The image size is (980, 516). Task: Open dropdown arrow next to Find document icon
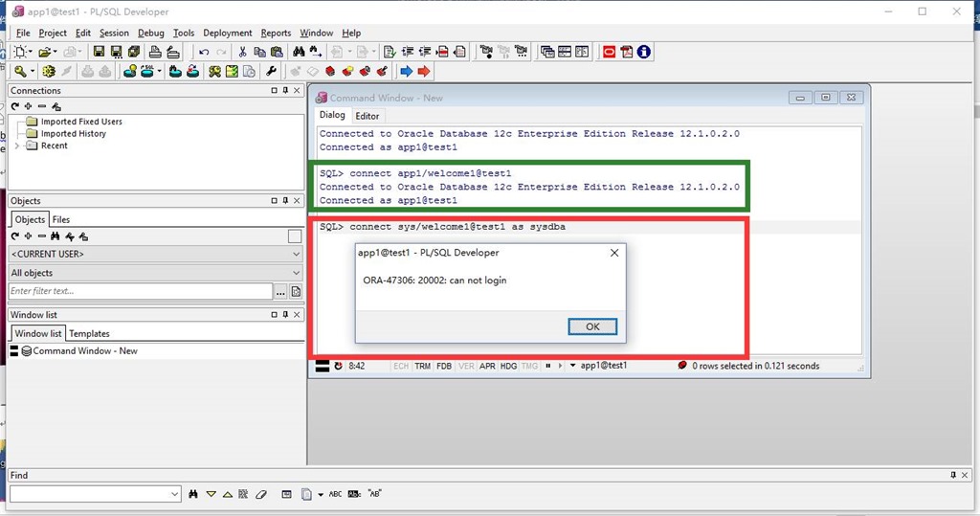pos(321,494)
